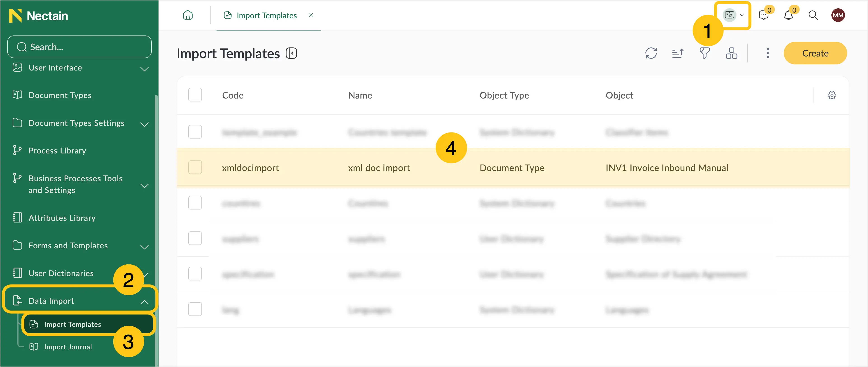The width and height of the screenshot is (868, 367).
Task: Open the table column settings gear
Action: 832,95
